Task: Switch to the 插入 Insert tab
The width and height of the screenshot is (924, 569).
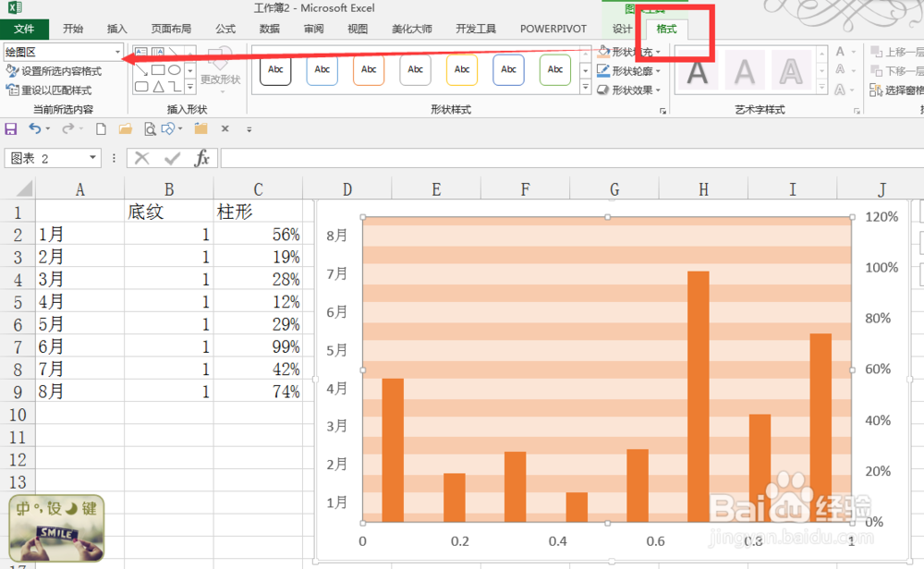Action: pos(116,29)
